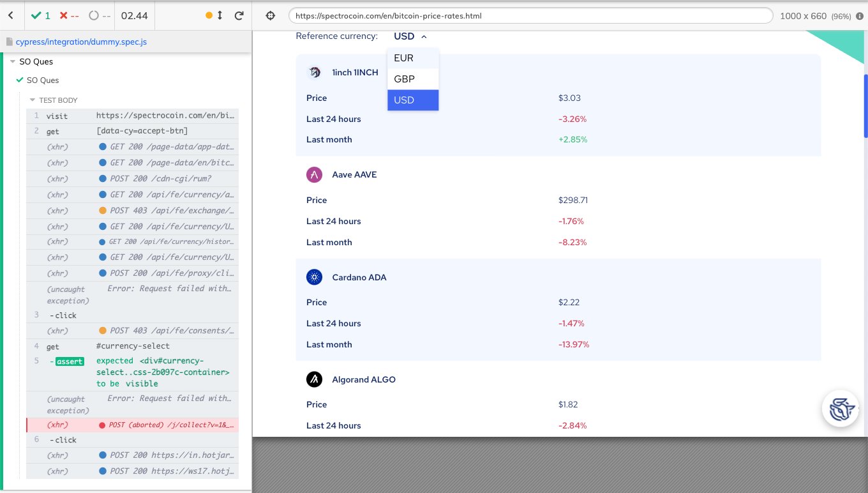The width and height of the screenshot is (868, 493).
Task: Click the blue dot beside POST 200 /cdn-cgi/rum
Action: (102, 178)
